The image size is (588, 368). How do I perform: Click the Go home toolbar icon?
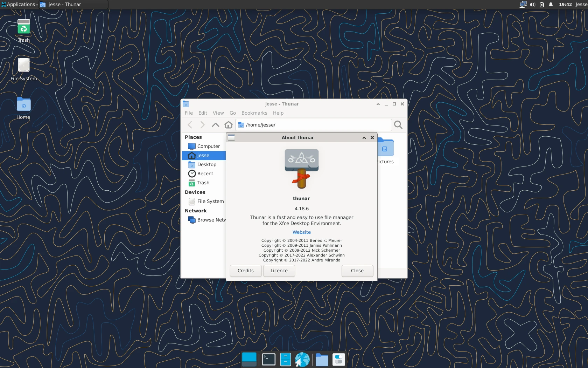pyautogui.click(x=229, y=125)
